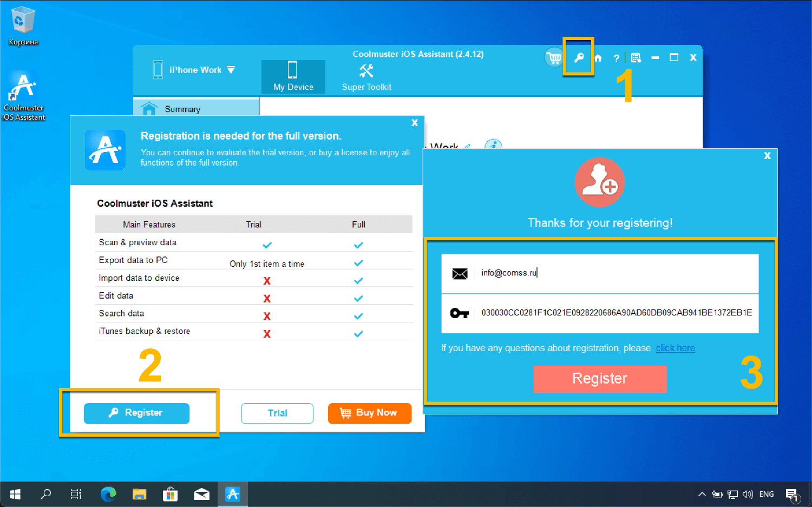The width and height of the screenshot is (812, 507).
Task: Open the Windows Start menu
Action: pyautogui.click(x=15, y=494)
